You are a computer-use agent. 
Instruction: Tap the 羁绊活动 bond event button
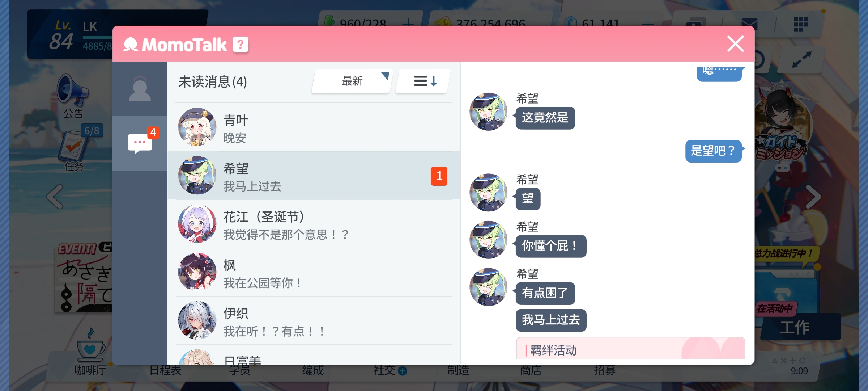click(x=630, y=349)
